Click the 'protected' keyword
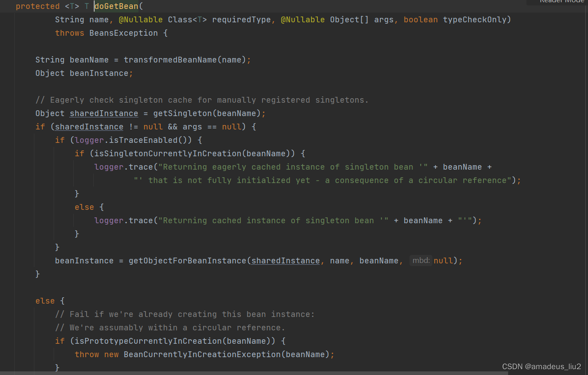Image resolution: width=588 pixels, height=375 pixels. click(x=38, y=6)
